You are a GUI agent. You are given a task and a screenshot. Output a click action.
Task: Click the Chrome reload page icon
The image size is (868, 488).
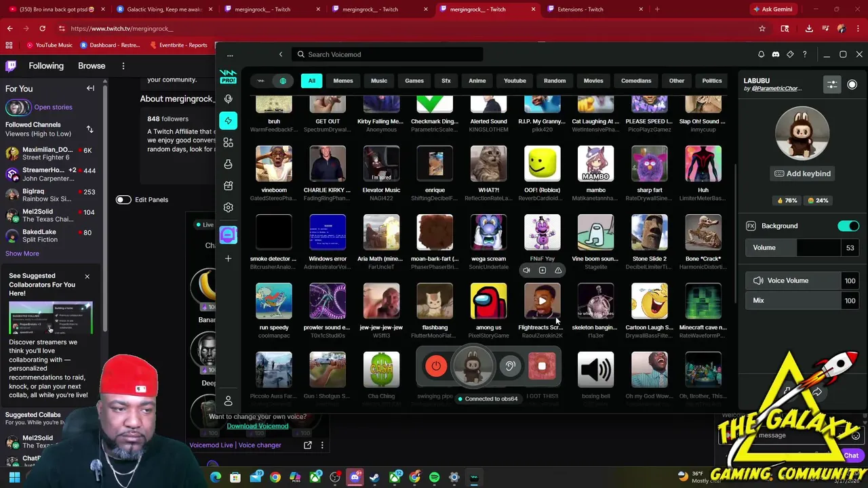42,28
